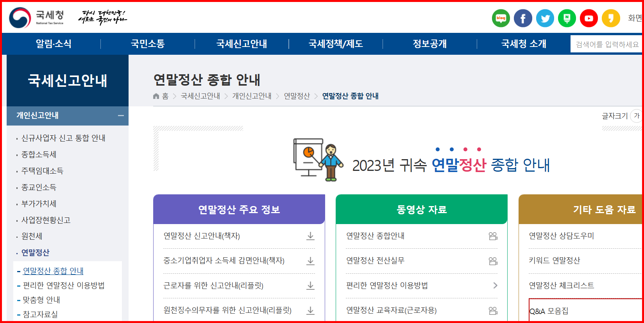Image resolution: width=644 pixels, height=323 pixels.
Task: Go to 사업장현황신고 in sidebar
Action: click(x=46, y=220)
